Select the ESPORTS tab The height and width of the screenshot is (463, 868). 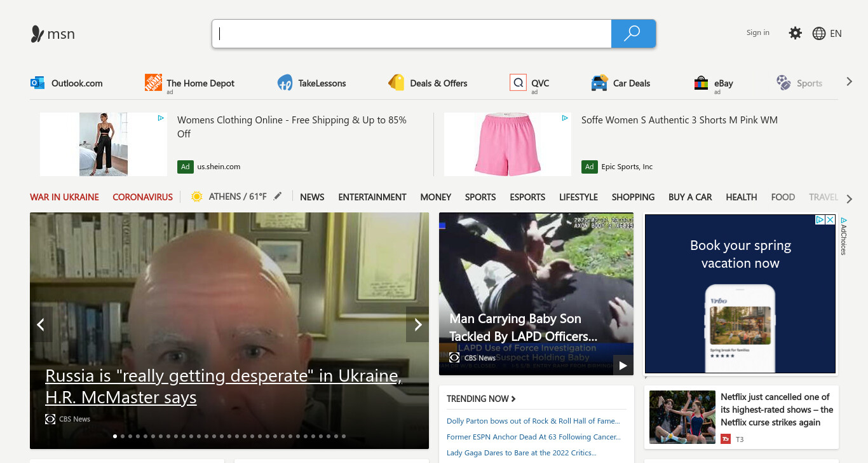[x=527, y=197]
